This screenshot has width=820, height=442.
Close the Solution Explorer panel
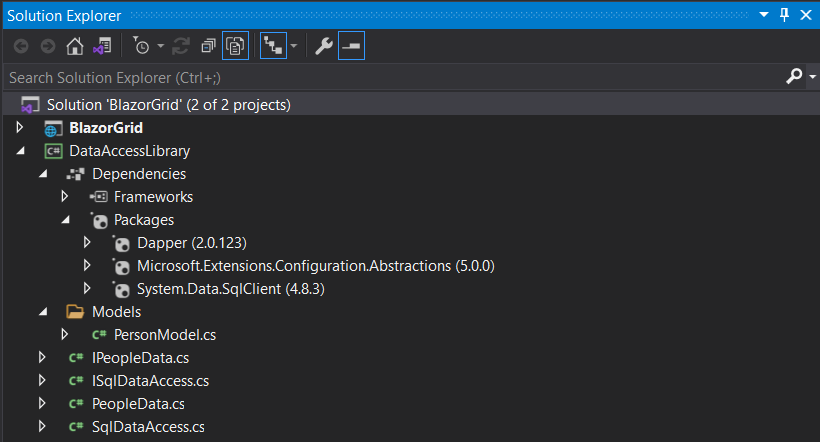pos(806,15)
